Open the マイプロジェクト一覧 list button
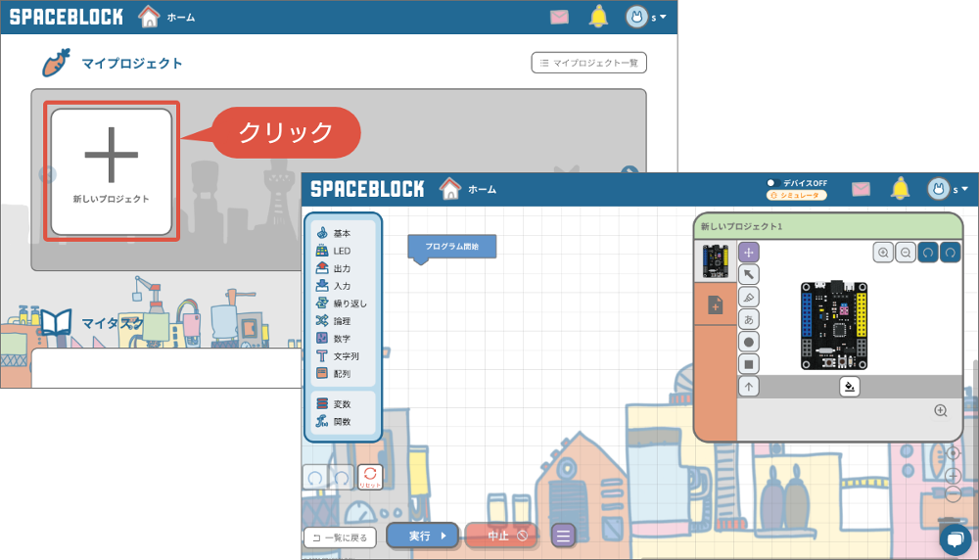The width and height of the screenshot is (979, 560). (588, 63)
